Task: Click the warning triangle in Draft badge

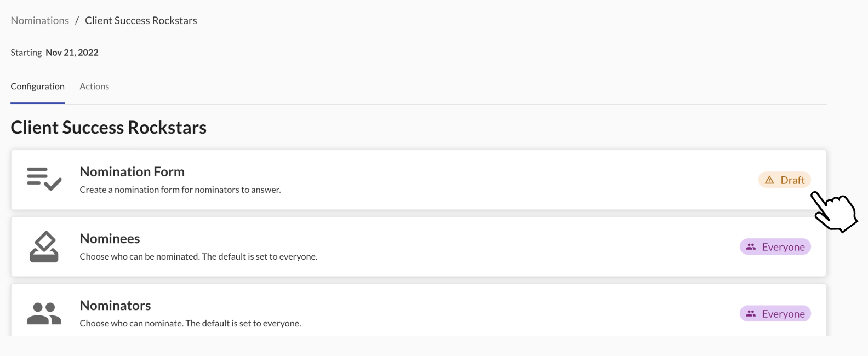Action: click(x=769, y=180)
